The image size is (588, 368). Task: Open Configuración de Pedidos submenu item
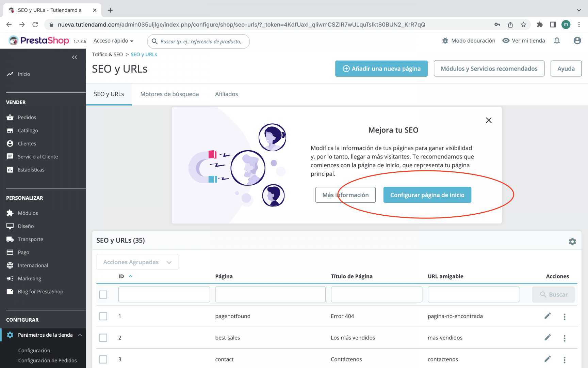47,361
